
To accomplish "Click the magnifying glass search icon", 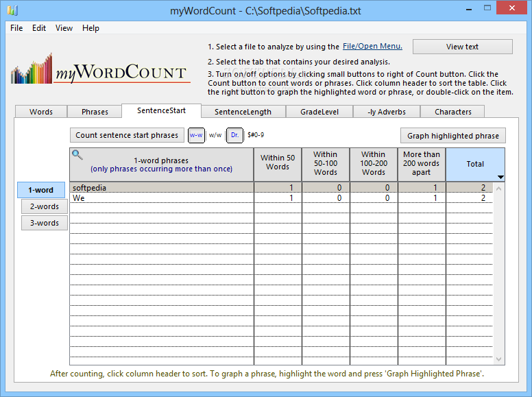I will (77, 155).
